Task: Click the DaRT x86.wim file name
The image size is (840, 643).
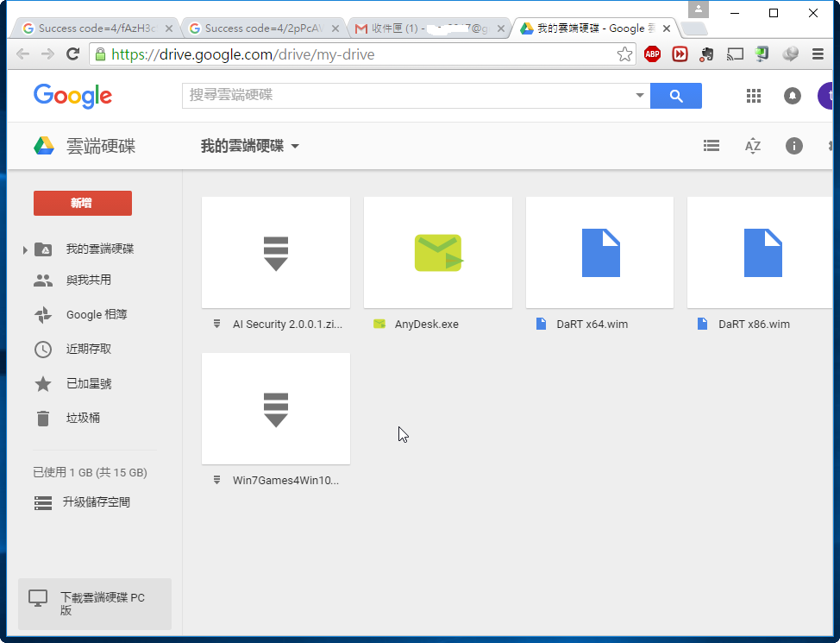Action: (754, 324)
